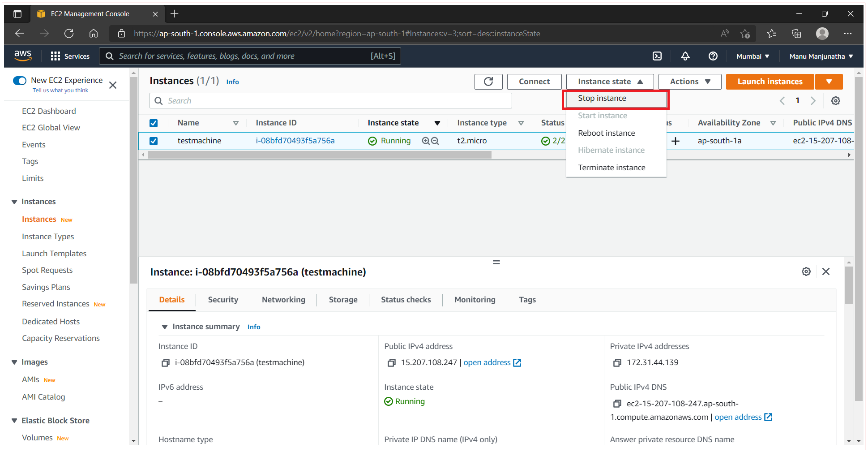
Task: Open the Mumbai region dropdown
Action: [753, 56]
